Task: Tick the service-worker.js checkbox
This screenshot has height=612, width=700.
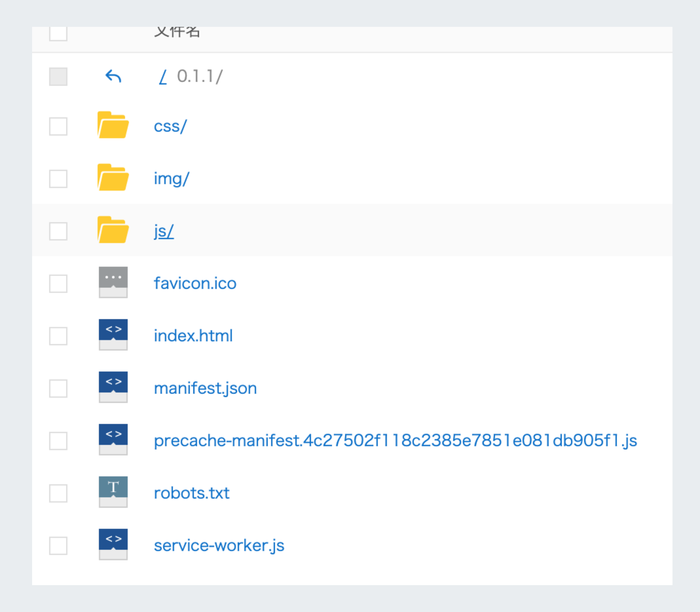Action: tap(58, 546)
